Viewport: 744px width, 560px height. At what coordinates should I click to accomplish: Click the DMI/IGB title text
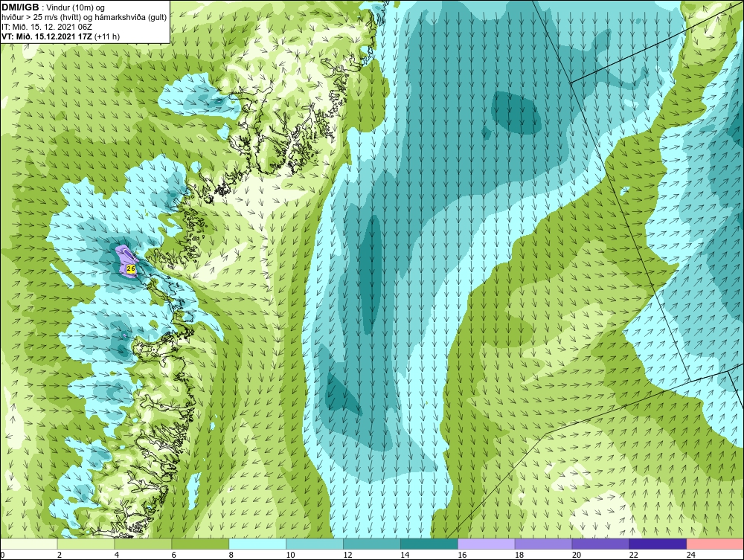(x=20, y=7)
